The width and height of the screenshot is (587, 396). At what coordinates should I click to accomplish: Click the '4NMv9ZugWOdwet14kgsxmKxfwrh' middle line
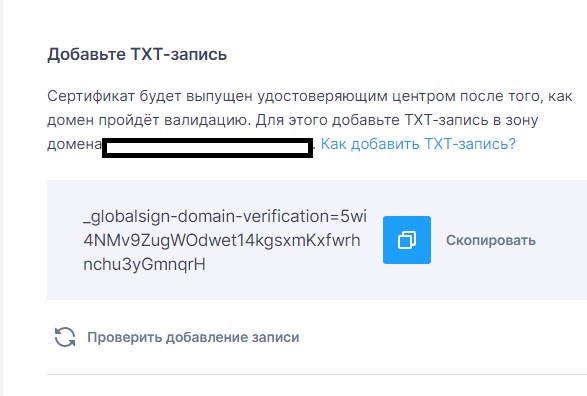[222, 240]
